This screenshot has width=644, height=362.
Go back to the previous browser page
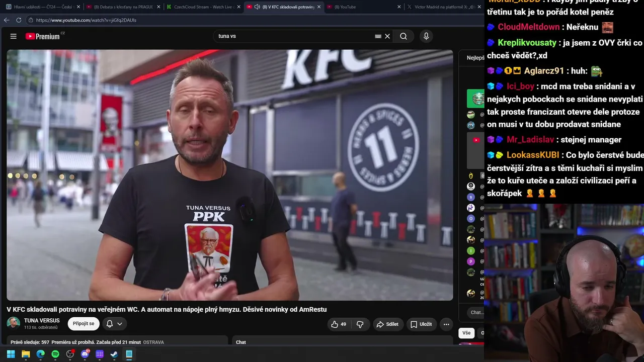pyautogui.click(x=7, y=20)
